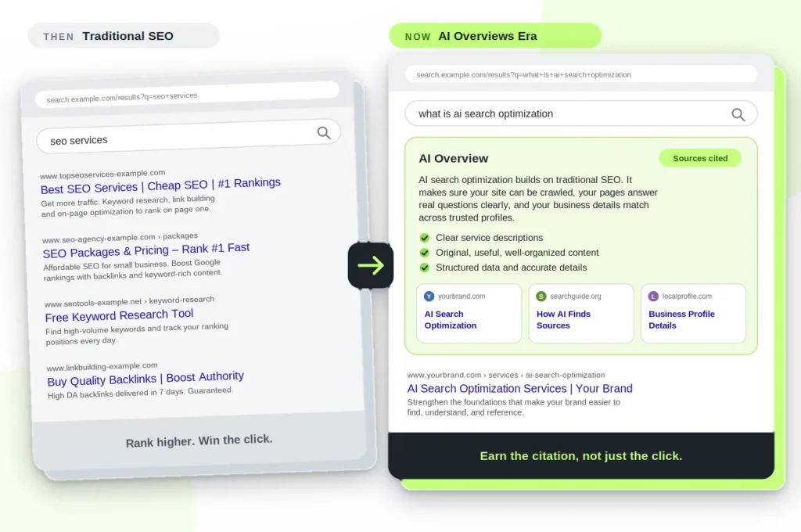Click Earn the citation caption banner
Viewport: 801px width, 532px height.
581,456
